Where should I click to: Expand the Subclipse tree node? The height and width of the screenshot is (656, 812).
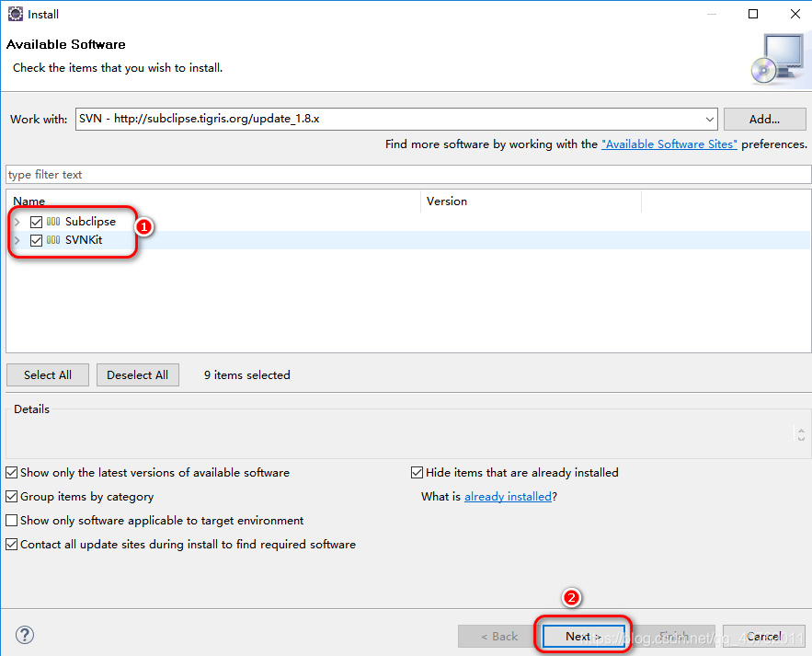17,222
